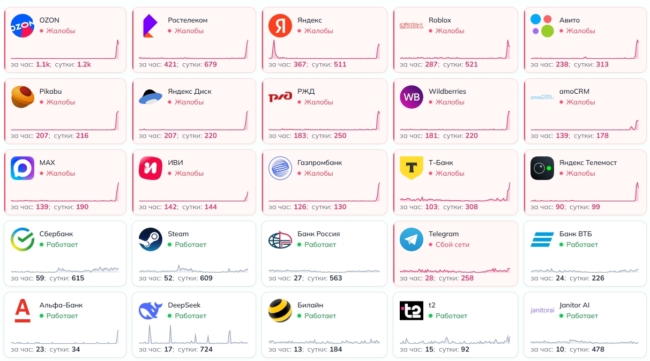Image resolution: width=650 pixels, height=361 pixels.
Task: Click the Альфа-Банк service name
Action: coord(61,305)
